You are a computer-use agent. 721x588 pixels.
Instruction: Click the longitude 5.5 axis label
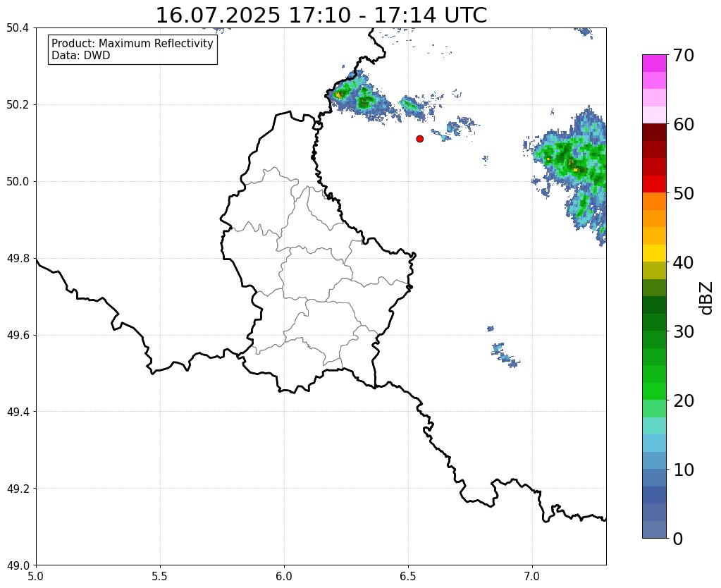[x=160, y=576]
